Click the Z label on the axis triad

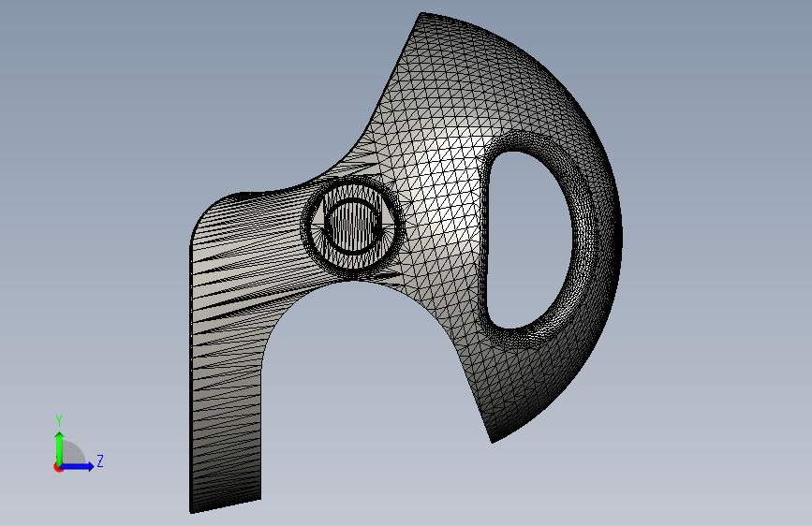[100, 460]
